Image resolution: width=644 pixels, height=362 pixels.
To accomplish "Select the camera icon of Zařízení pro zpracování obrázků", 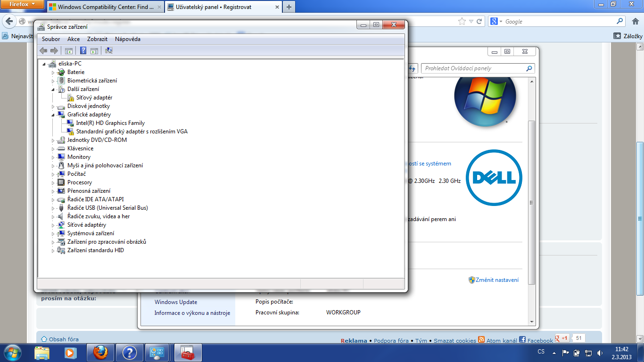I will 61,242.
